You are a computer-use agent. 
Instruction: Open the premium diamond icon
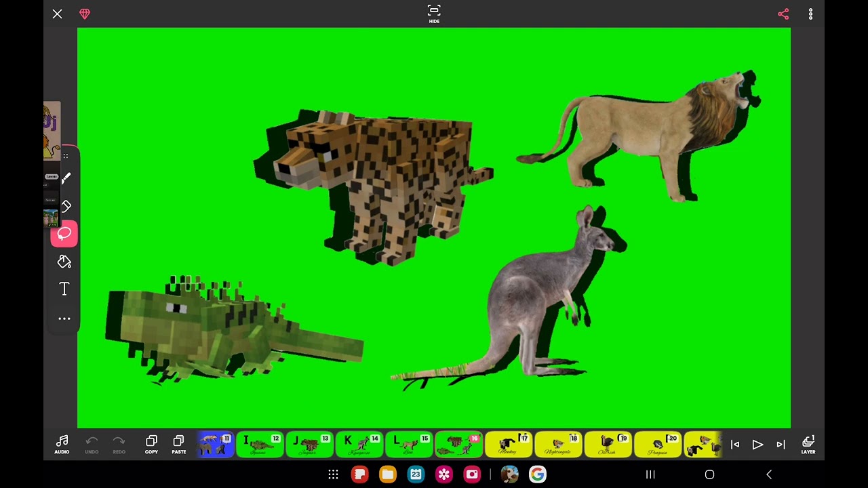point(85,14)
